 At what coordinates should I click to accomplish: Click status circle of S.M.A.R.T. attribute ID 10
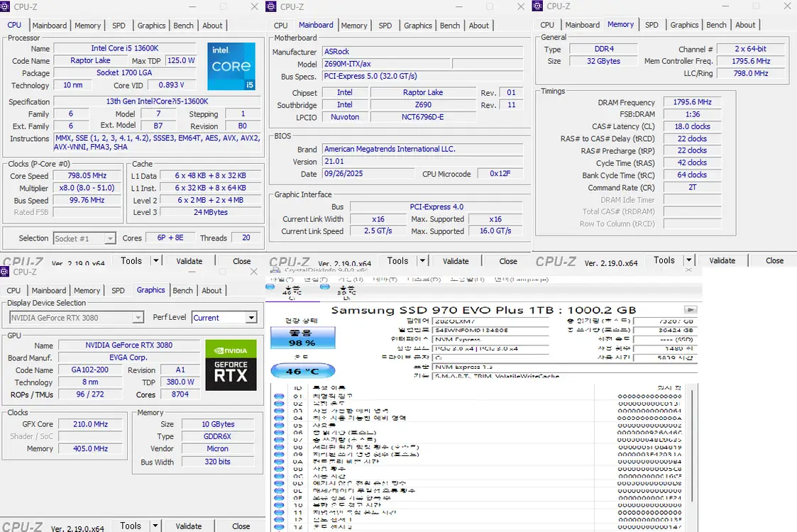[x=279, y=505]
